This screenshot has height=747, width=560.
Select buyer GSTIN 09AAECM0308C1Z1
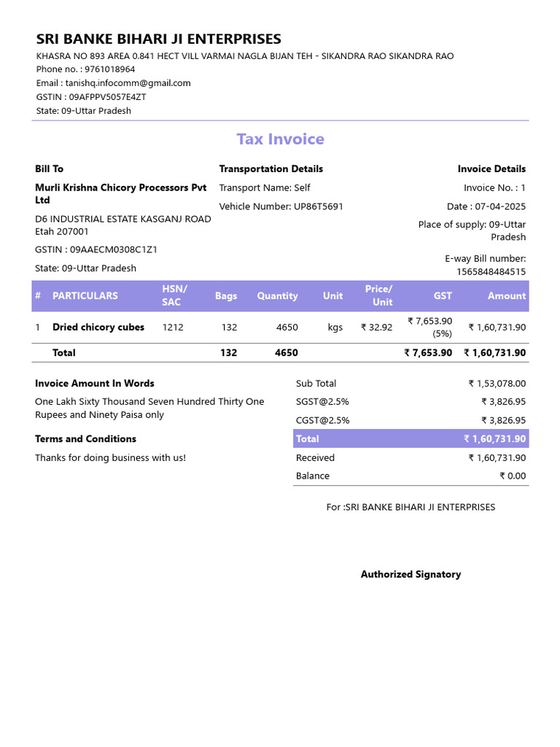(113, 249)
